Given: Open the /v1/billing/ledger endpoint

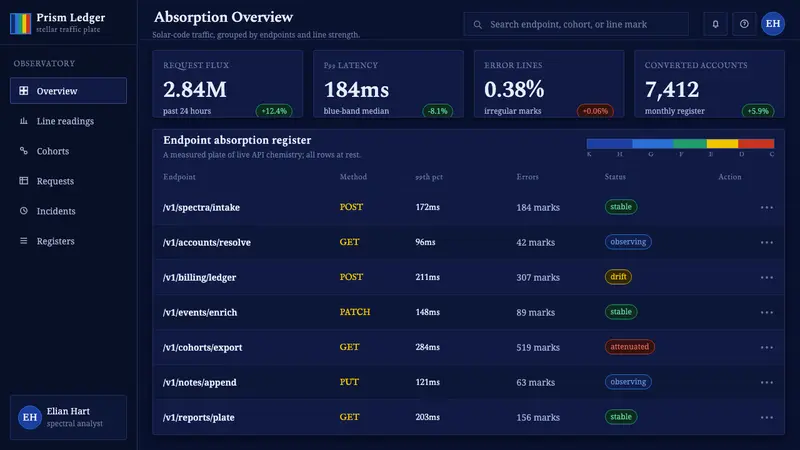Looking at the screenshot, I should pyautogui.click(x=199, y=278).
